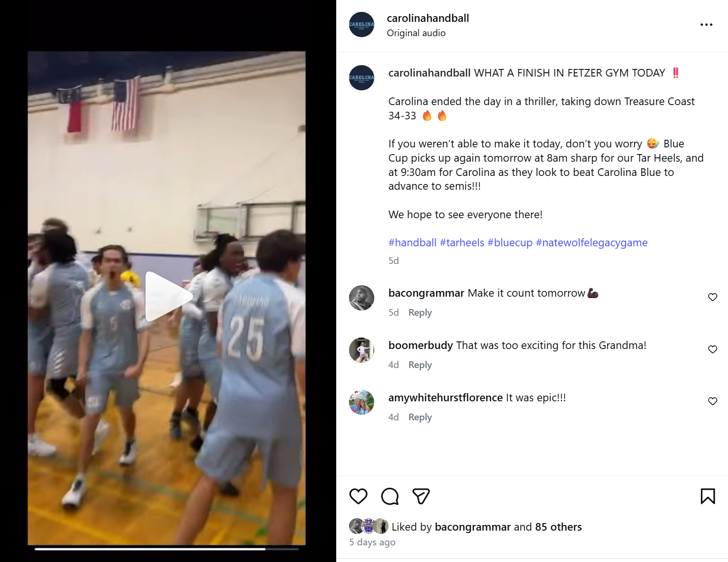
Task: Open the #bluecup hashtag
Action: click(x=510, y=243)
